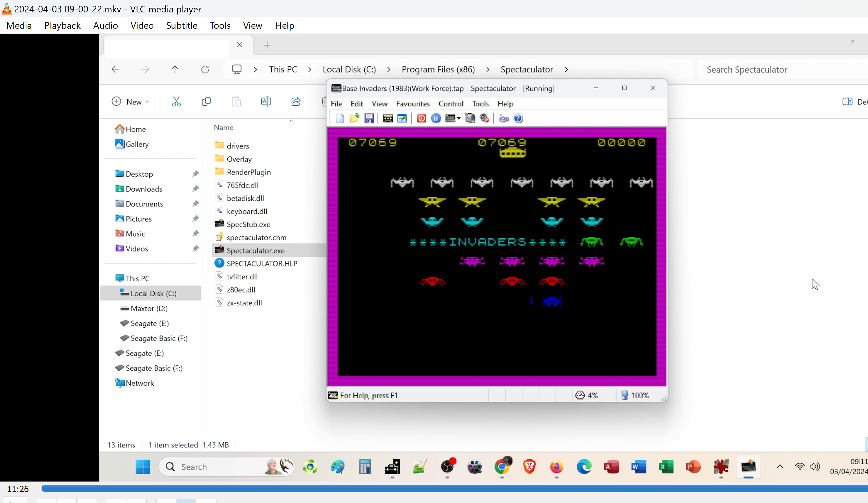868x503 pixels.
Task: Open the keyboard helper icon
Action: tap(504, 119)
